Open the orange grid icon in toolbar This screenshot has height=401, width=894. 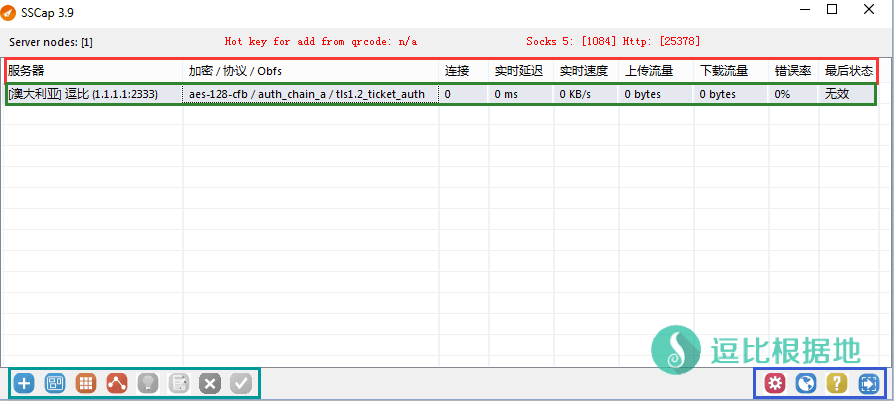tap(86, 383)
